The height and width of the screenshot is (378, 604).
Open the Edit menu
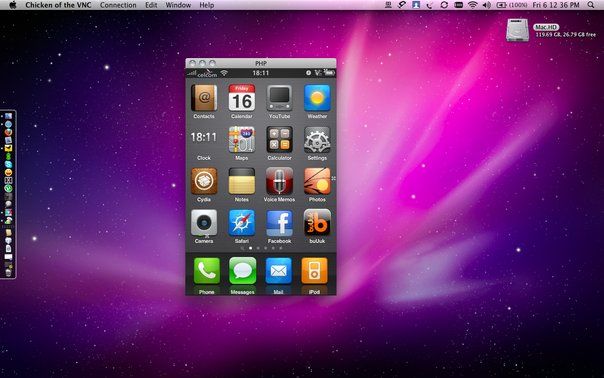click(x=151, y=5)
